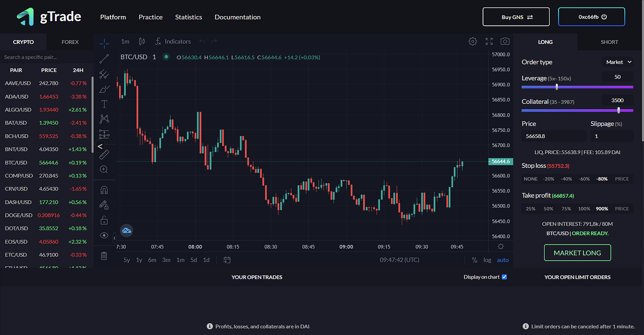Click the blue cloud chart logo icon

[x=126, y=231]
